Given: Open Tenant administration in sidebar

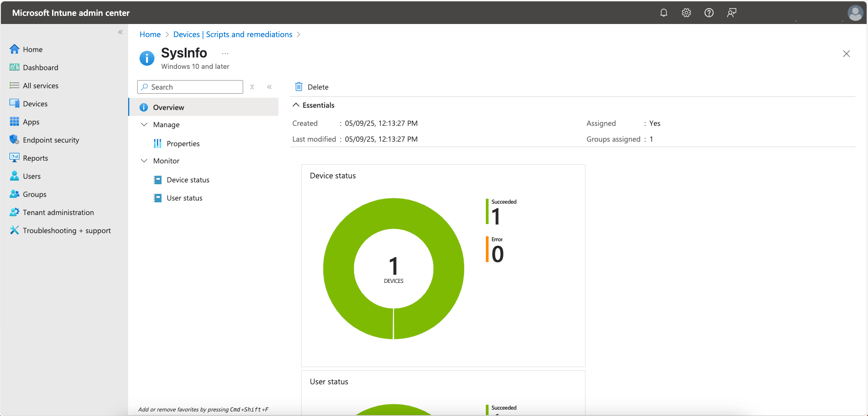Looking at the screenshot, I should (x=58, y=212).
